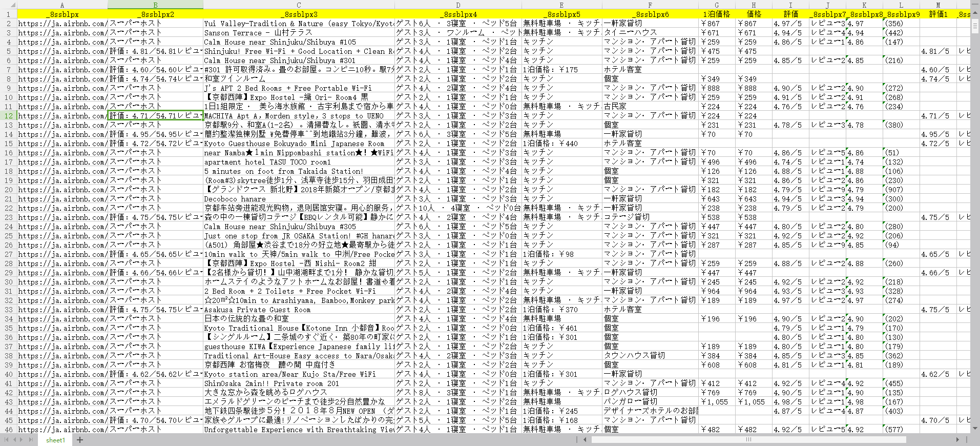Select the yellow _8ssblpx3 header cell
Image resolution: width=980 pixels, height=446 pixels.
tap(299, 14)
